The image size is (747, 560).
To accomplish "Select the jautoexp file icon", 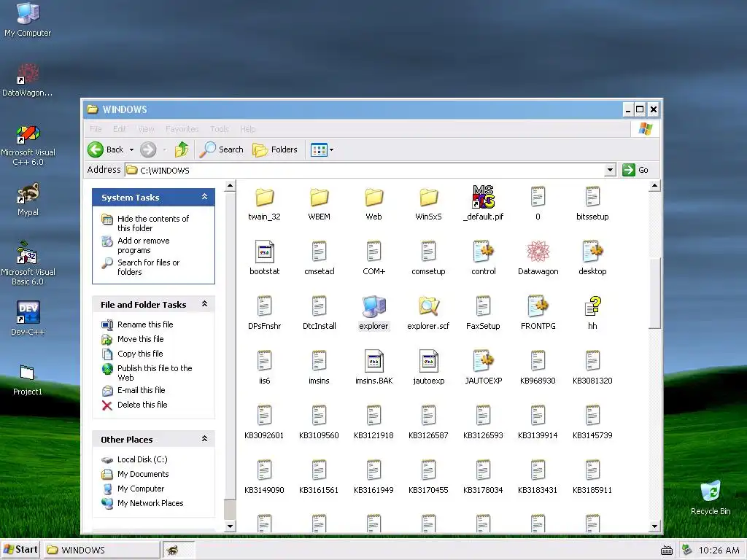I will pos(429,362).
